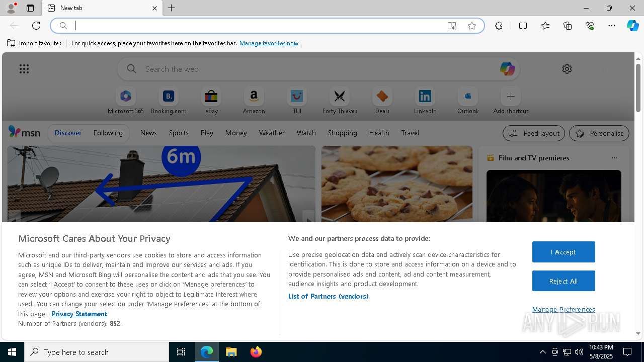Click the immersive reader icon in address bar
644x362 pixels.
click(452, 26)
